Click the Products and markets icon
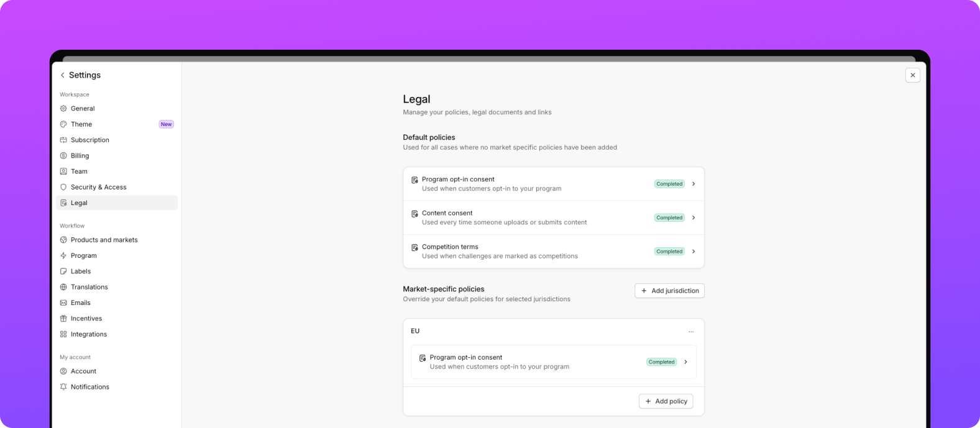 coord(63,240)
